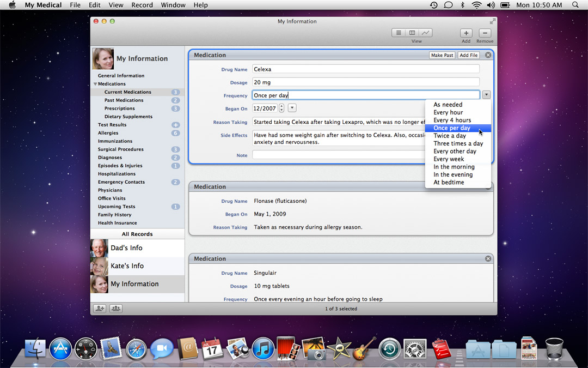Open Time Machine in the dock
Viewport: 588px width, 368px height.
point(389,349)
